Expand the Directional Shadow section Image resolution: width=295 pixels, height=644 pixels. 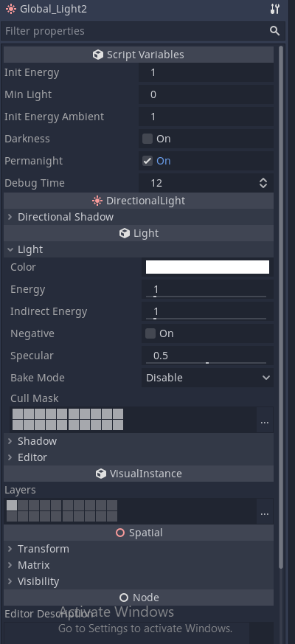(139, 217)
